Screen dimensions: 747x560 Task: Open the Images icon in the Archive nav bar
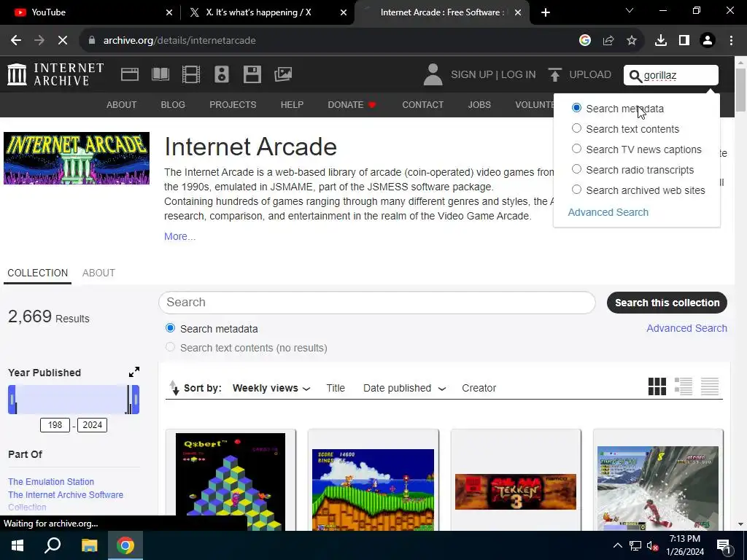tap(283, 74)
